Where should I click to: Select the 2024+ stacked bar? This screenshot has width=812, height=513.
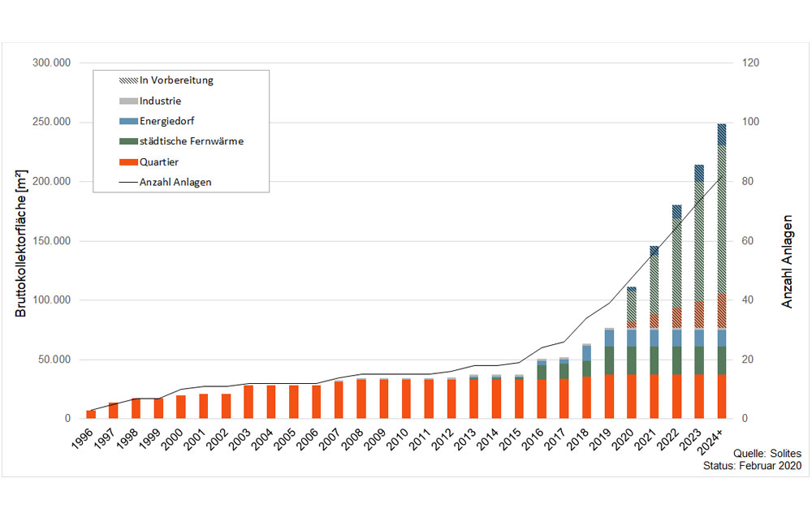(x=721, y=271)
